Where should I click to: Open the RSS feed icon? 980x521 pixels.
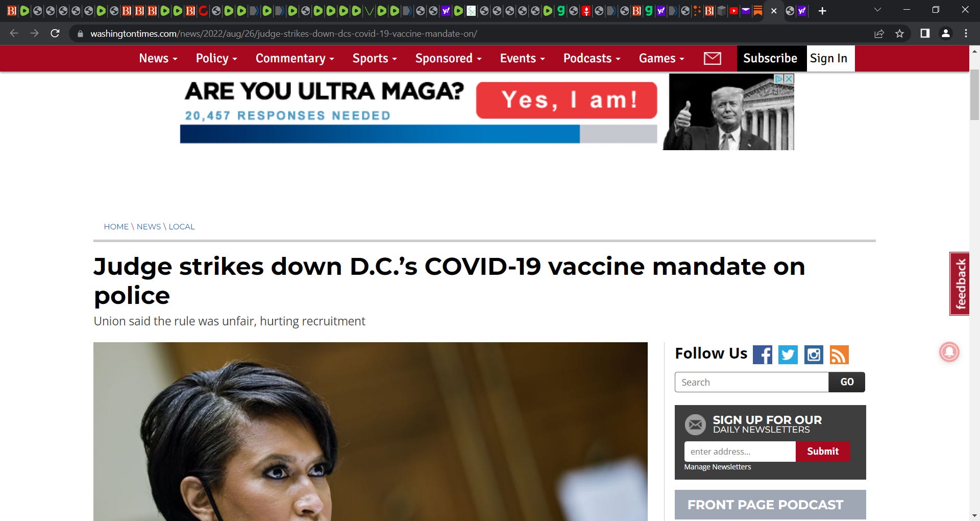click(x=839, y=354)
